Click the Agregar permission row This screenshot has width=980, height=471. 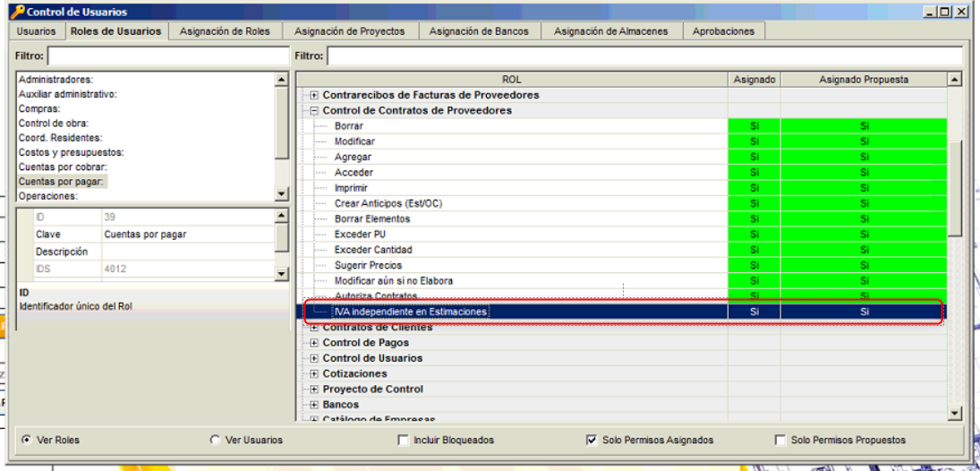point(621,157)
